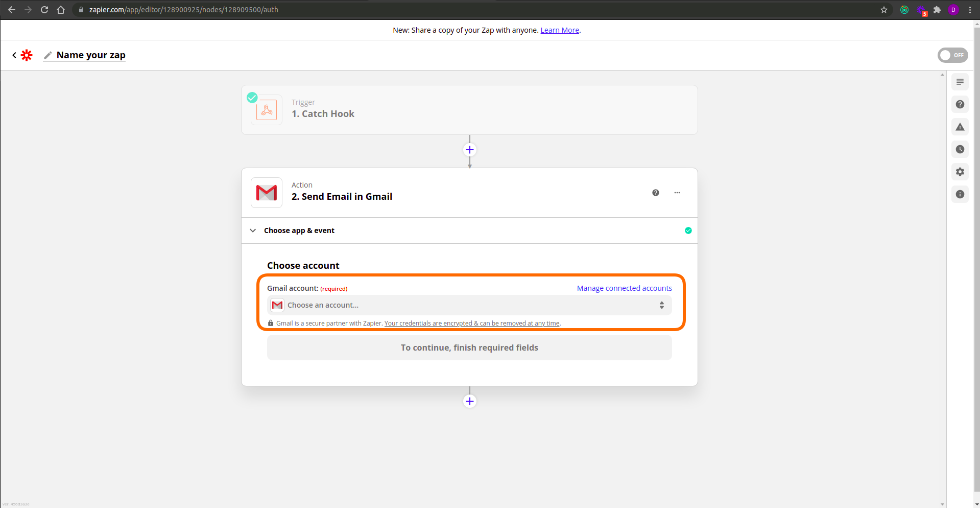Open the Learn More link in the banner

pyautogui.click(x=560, y=30)
